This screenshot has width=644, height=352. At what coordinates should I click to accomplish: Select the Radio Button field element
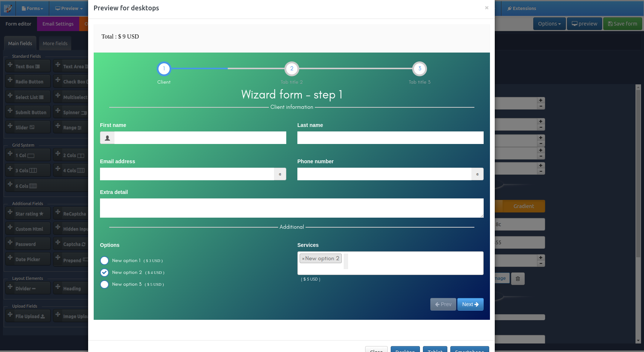(x=28, y=81)
